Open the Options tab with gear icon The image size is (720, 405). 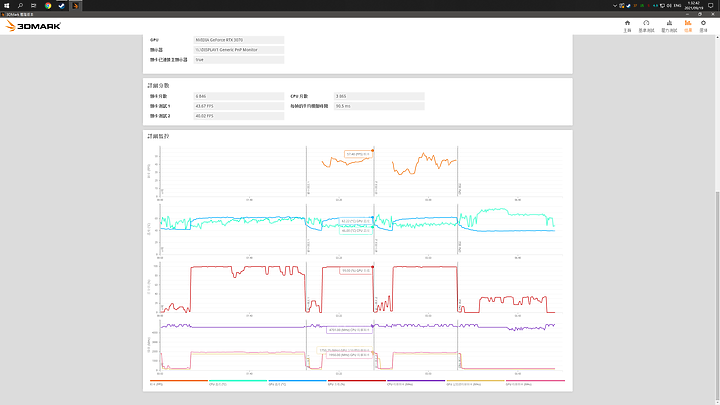703,26
